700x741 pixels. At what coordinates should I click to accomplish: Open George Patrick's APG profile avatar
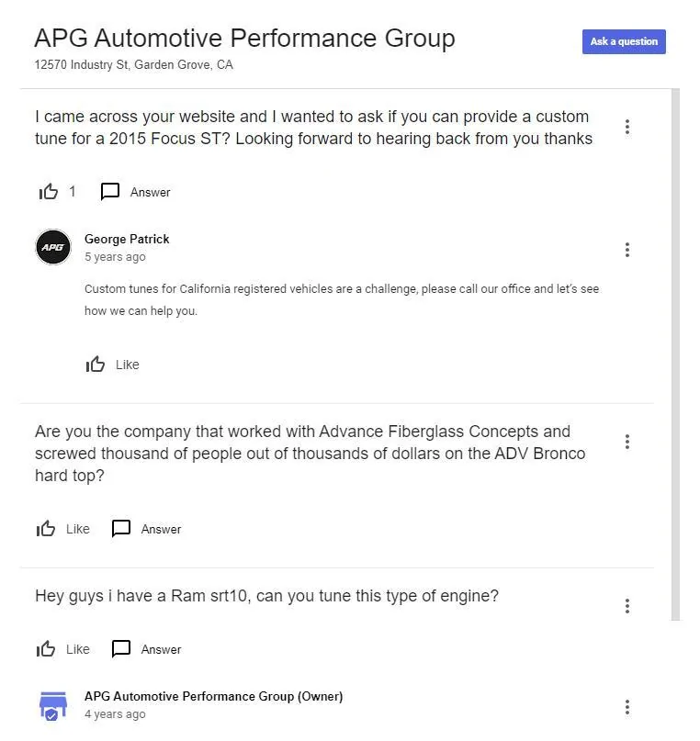pos(53,247)
